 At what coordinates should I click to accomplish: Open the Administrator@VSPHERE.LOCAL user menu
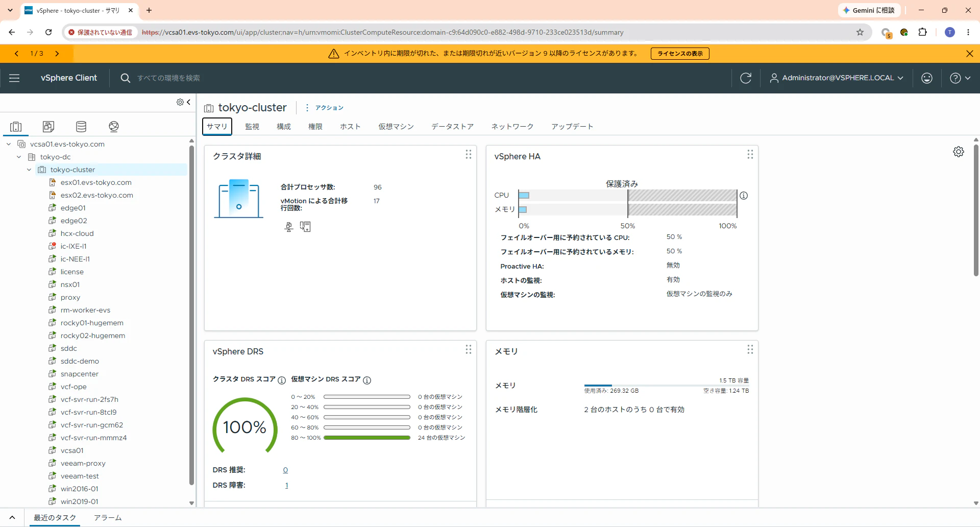(837, 78)
